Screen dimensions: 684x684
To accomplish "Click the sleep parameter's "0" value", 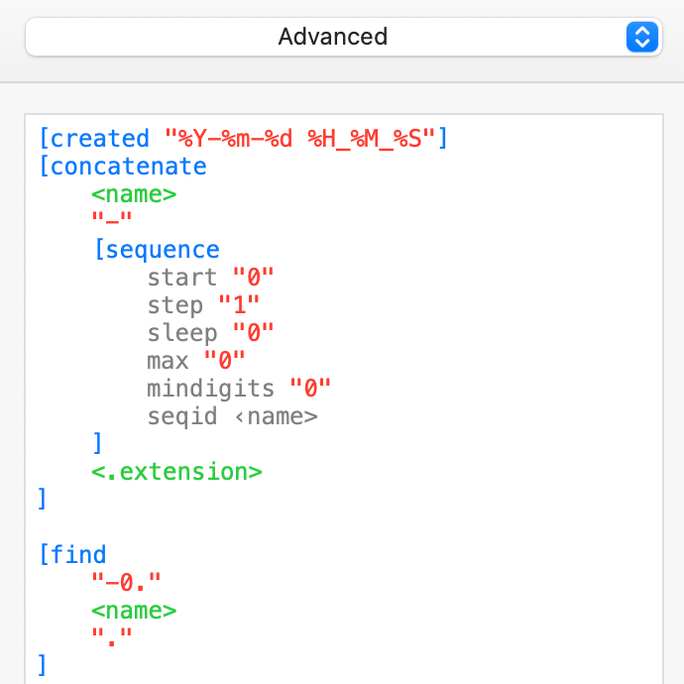I will [x=253, y=333].
